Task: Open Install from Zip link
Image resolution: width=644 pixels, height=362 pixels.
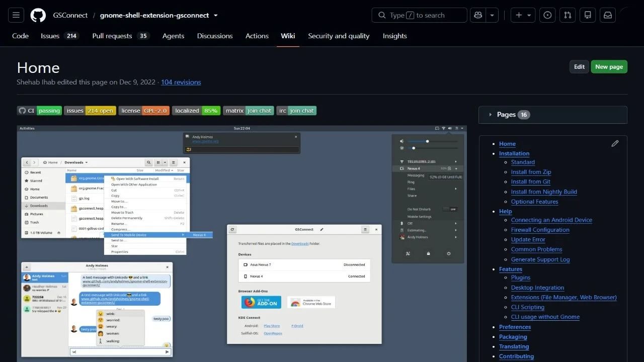Action: 531,172
